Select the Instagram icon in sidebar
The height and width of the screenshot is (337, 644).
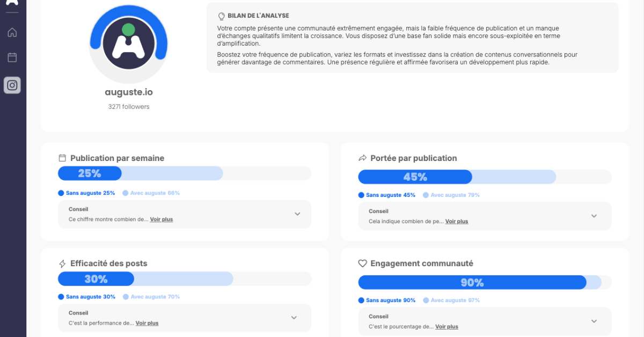coord(12,85)
